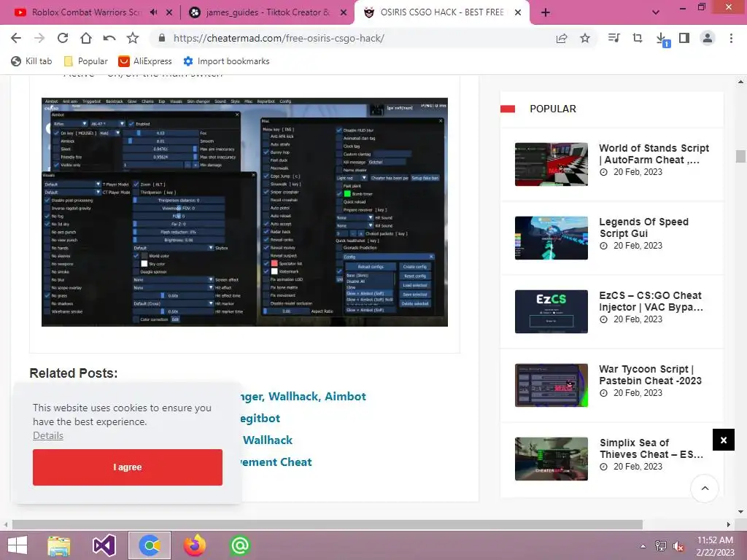
Task: Click the undo arrow next to Home
Action: (109, 38)
